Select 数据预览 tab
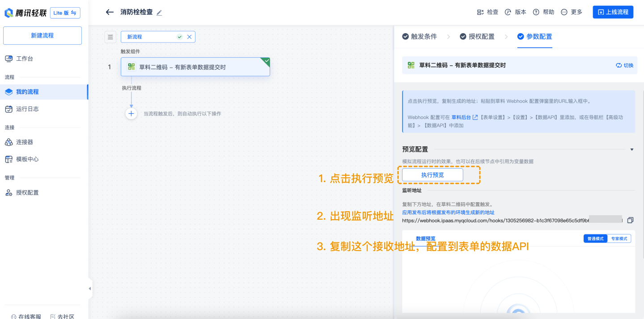This screenshot has width=644, height=319. [425, 238]
